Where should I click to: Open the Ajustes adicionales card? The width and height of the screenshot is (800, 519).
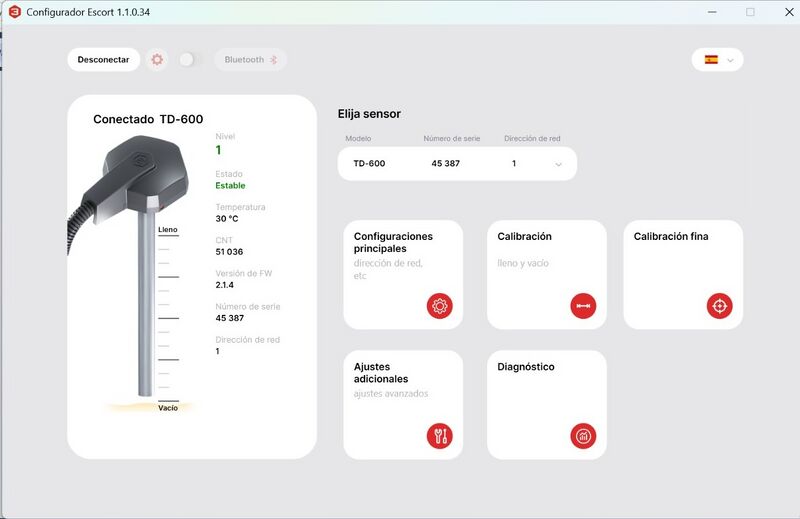[x=403, y=405]
